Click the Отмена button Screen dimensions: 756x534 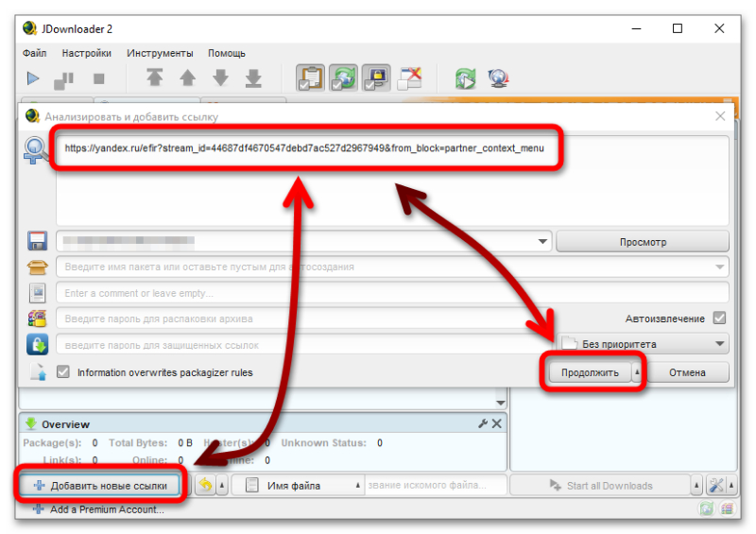(687, 372)
